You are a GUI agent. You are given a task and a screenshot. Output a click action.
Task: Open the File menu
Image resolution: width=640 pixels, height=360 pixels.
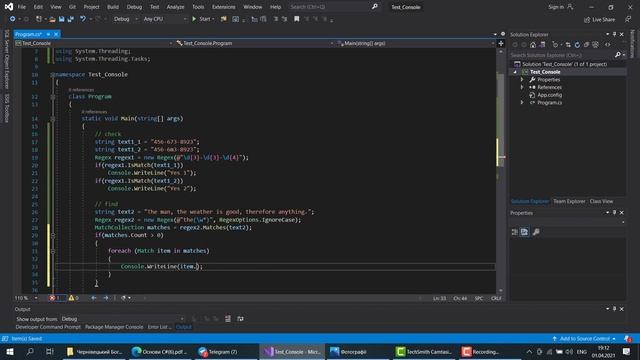pos(21,7)
